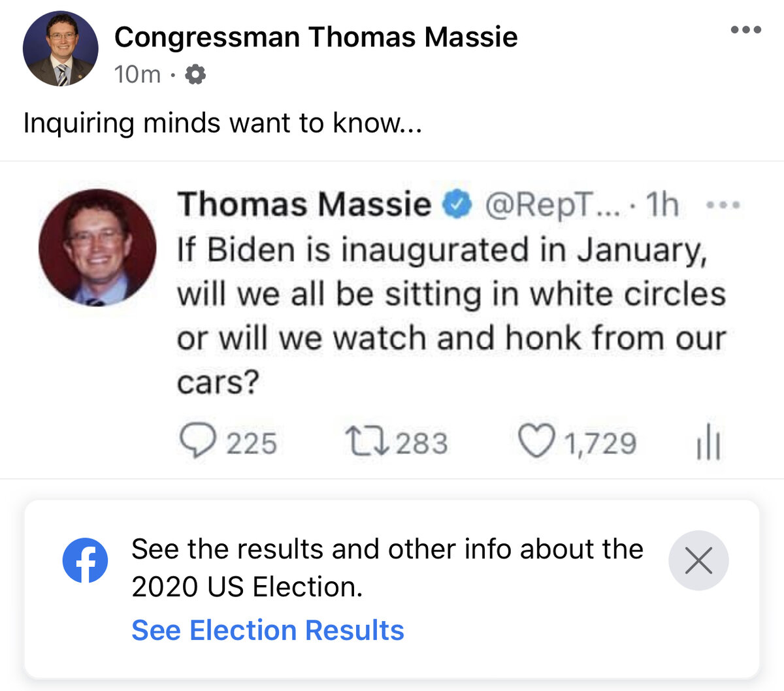This screenshot has width=784, height=691.
Task: Open the tweet analytics bar chart icon
Action: (x=708, y=443)
